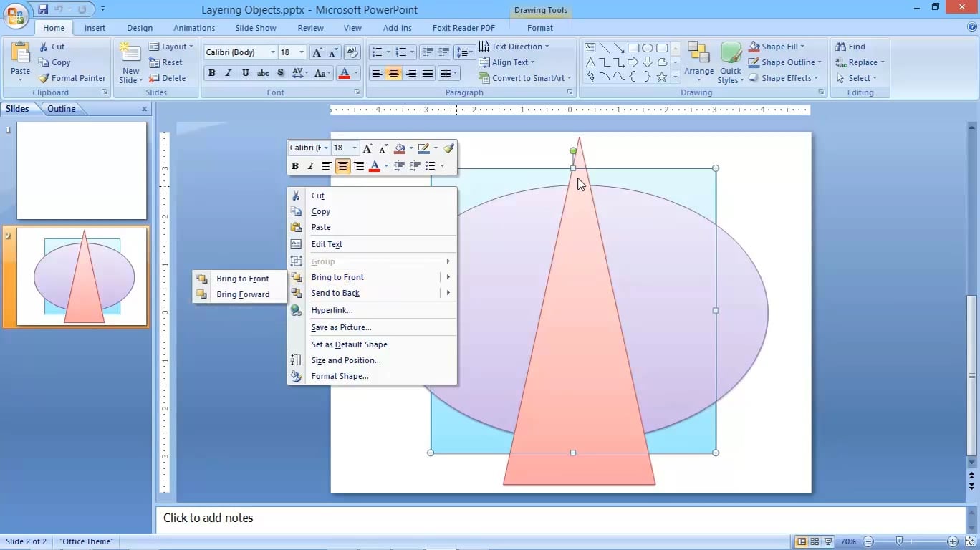Toggle Italic in the ribbon Font group
This screenshot has height=550, width=980.
tap(229, 73)
